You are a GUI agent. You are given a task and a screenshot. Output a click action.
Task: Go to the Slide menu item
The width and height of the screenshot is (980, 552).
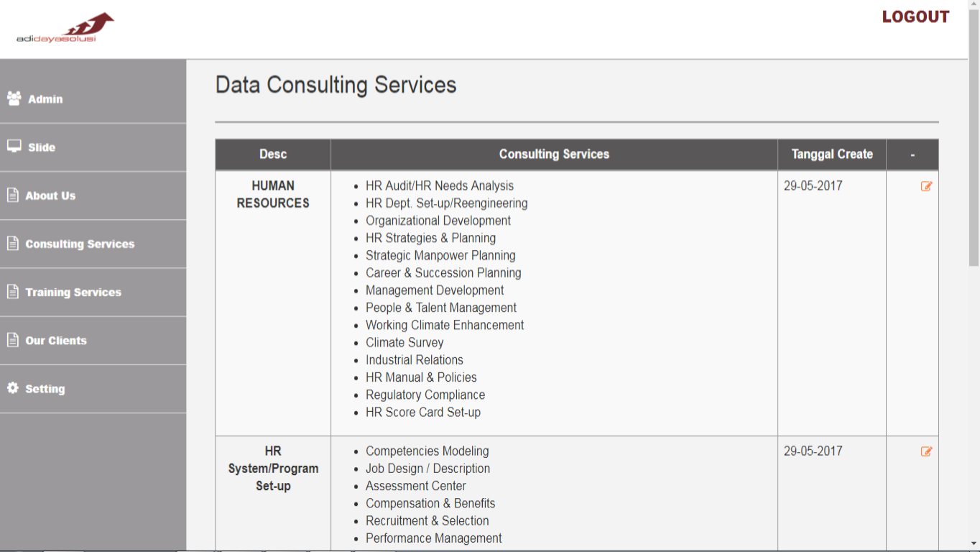click(x=42, y=147)
